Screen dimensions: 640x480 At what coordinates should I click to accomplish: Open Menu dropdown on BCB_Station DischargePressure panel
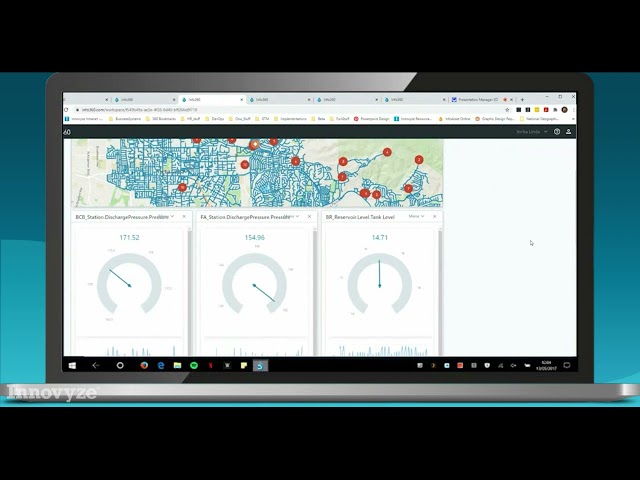point(166,216)
